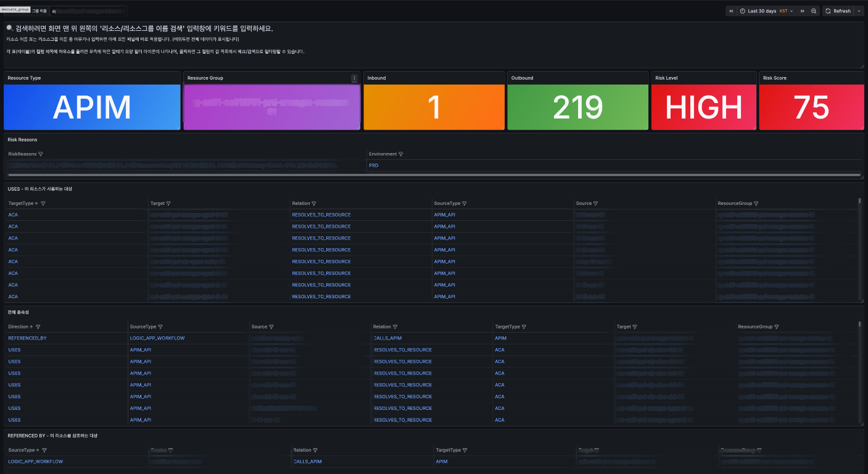Open the LOGIC_APP_WORKFLOW link in REFERENCED BY table
Screen dimensions: 868x474
click(36, 461)
